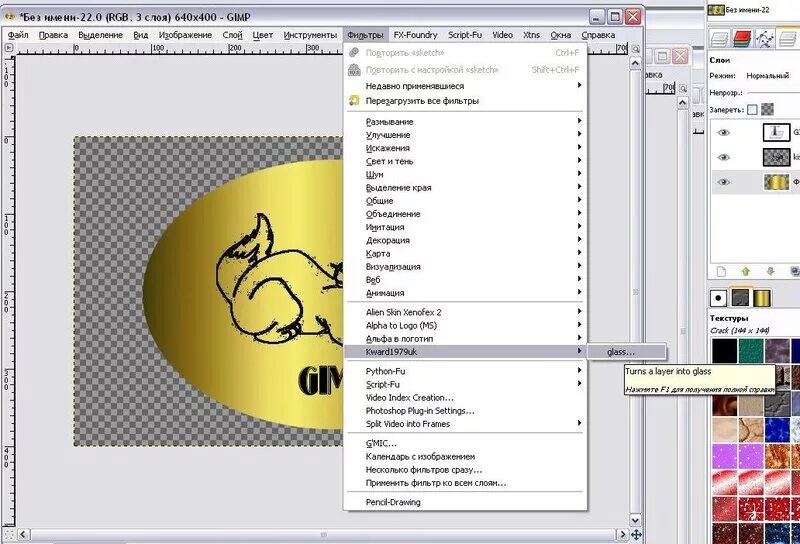
Task: Click the ruler corner menu arrow button
Action: pos(9,48)
